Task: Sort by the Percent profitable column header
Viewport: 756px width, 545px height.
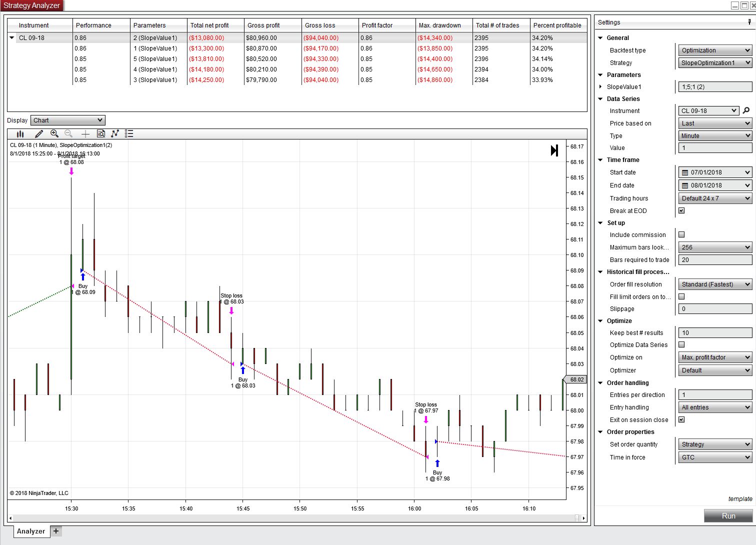Action: 558,25
